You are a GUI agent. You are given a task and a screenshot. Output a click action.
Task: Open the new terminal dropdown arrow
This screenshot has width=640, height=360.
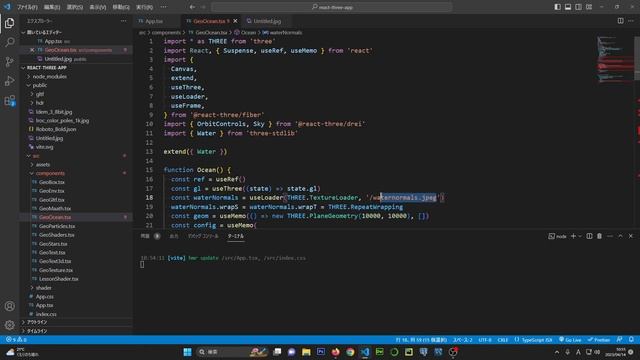tap(580, 236)
